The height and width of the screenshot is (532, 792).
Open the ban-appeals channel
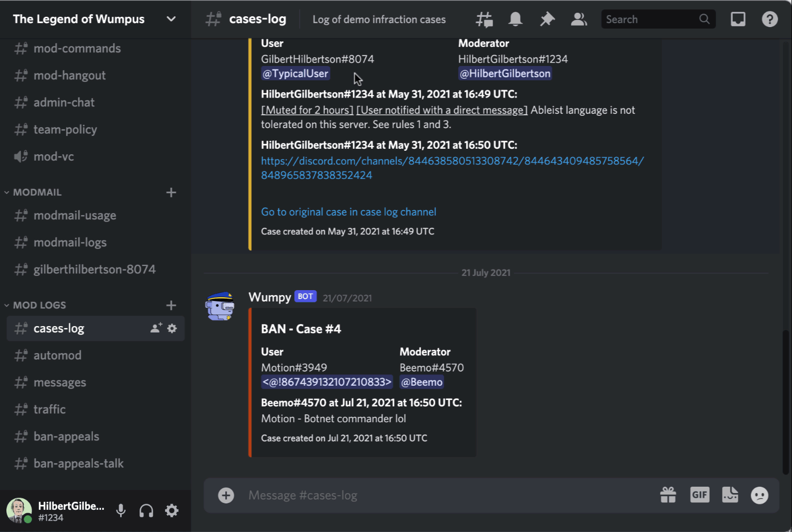pos(96,436)
